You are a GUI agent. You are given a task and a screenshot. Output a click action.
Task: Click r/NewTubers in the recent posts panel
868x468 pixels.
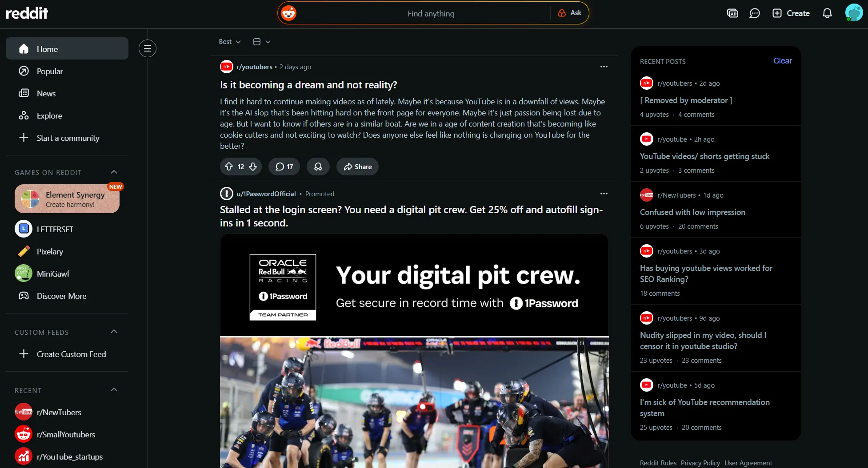click(x=677, y=195)
